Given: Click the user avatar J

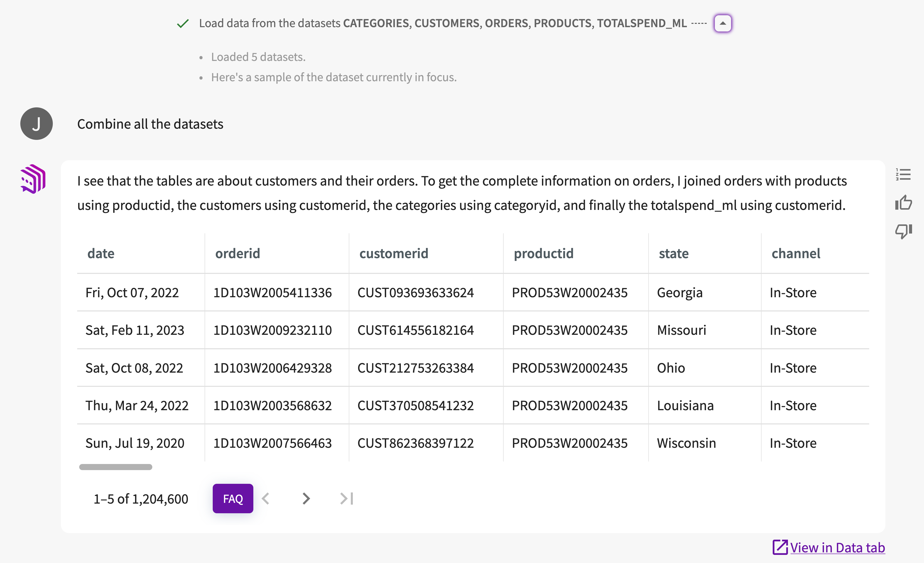Looking at the screenshot, I should pos(36,124).
